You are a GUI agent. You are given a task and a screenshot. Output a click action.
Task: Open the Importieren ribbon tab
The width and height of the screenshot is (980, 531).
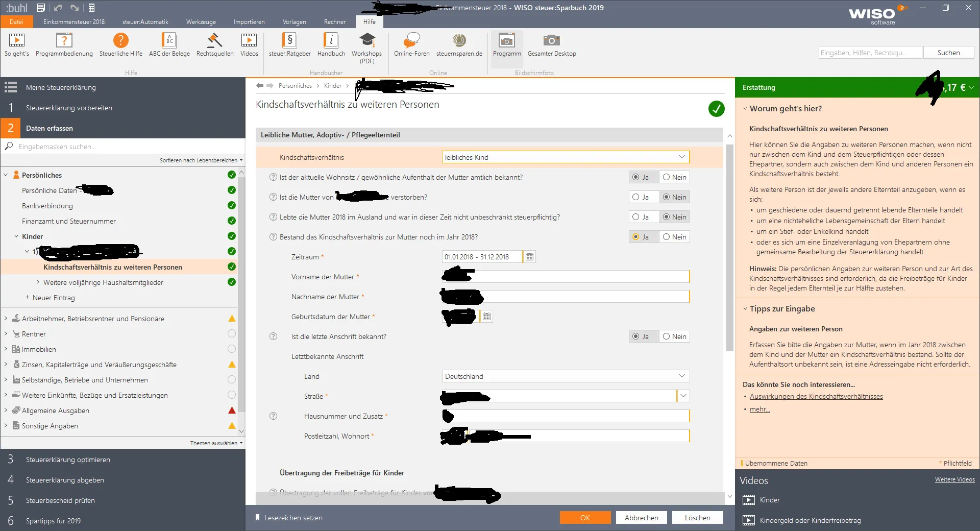click(x=249, y=22)
